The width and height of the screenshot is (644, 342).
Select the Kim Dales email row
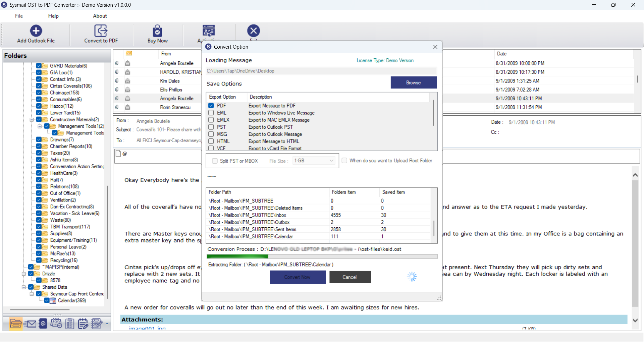tap(170, 81)
